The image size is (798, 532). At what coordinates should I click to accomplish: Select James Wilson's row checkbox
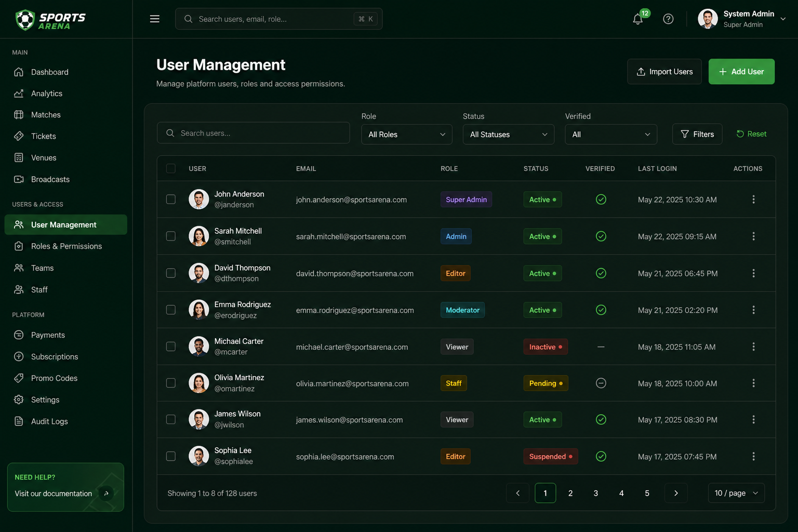(x=170, y=419)
